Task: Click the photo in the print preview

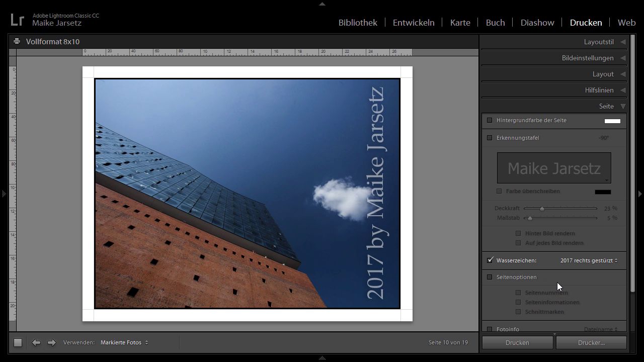Action: (x=247, y=194)
